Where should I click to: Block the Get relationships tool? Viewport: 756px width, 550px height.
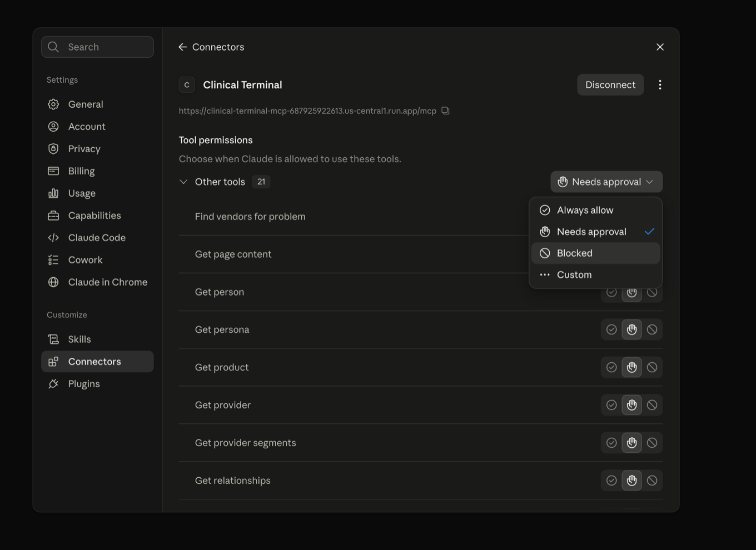tap(652, 481)
